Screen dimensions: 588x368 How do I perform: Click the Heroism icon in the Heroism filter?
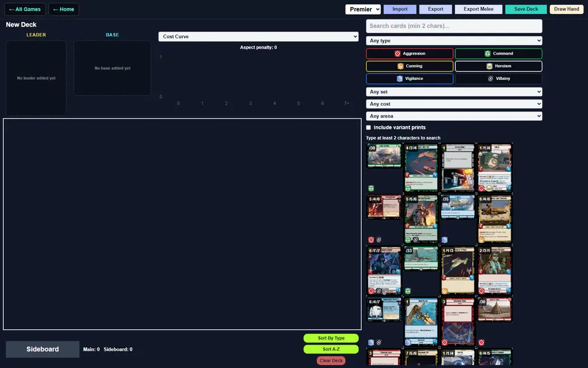[x=489, y=66]
